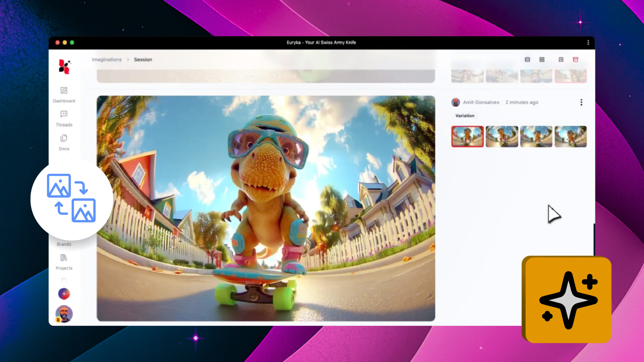644x362 pixels.
Task: Open Brands in the sidebar
Action: point(64,244)
